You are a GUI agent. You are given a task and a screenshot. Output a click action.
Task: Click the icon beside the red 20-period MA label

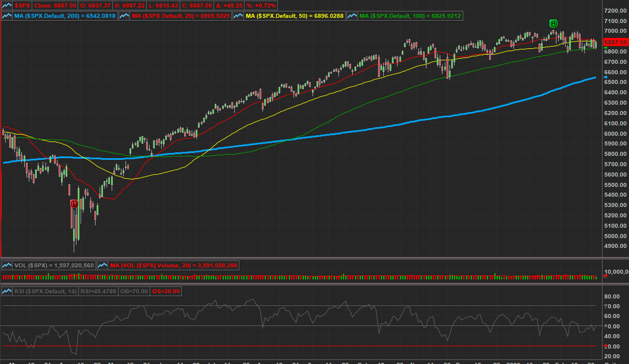[x=124, y=16]
